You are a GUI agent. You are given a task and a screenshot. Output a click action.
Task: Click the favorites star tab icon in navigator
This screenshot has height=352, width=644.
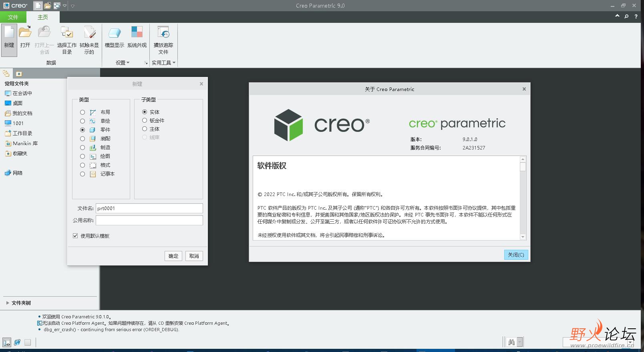(19, 74)
